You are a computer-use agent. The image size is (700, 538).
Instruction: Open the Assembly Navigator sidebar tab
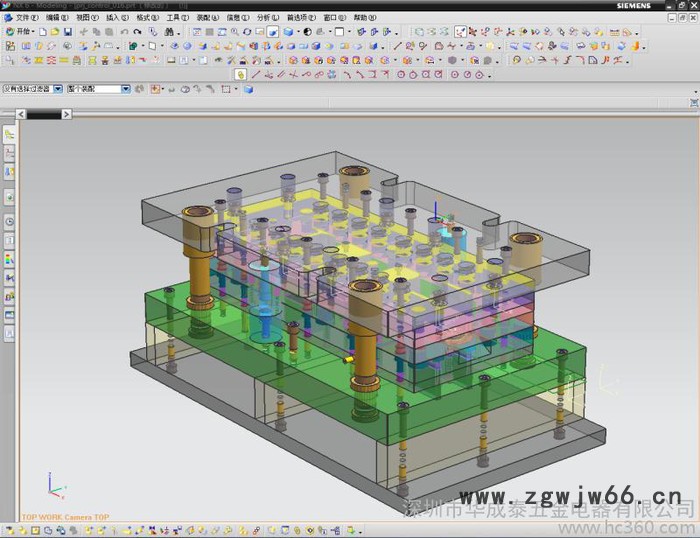tap(9, 133)
